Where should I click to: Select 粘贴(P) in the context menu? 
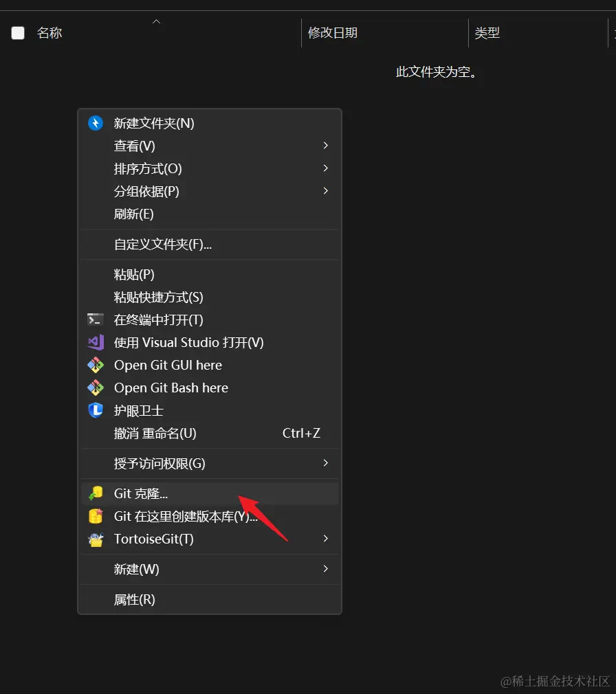click(x=210, y=274)
